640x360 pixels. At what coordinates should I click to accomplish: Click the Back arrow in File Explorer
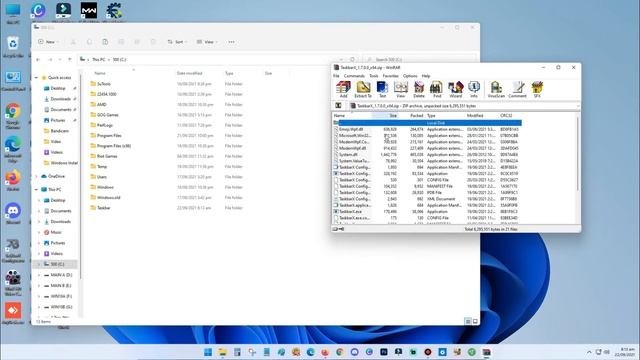tap(38, 60)
